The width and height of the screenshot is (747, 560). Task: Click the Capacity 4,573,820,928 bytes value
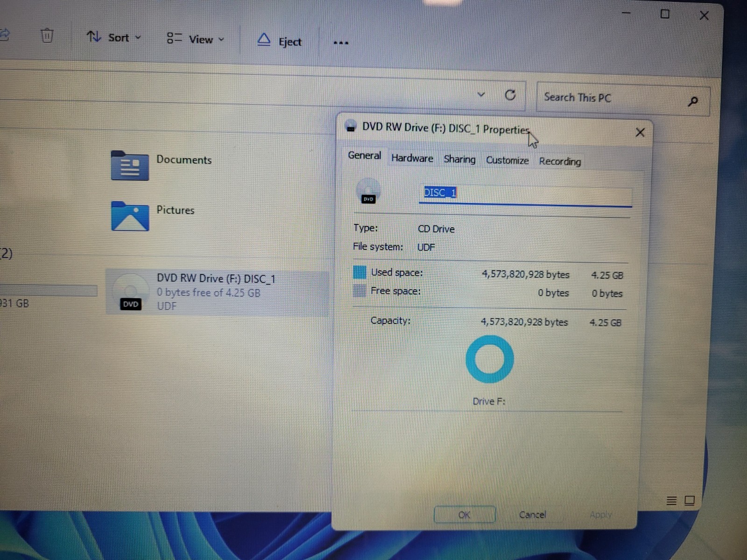[x=524, y=322]
